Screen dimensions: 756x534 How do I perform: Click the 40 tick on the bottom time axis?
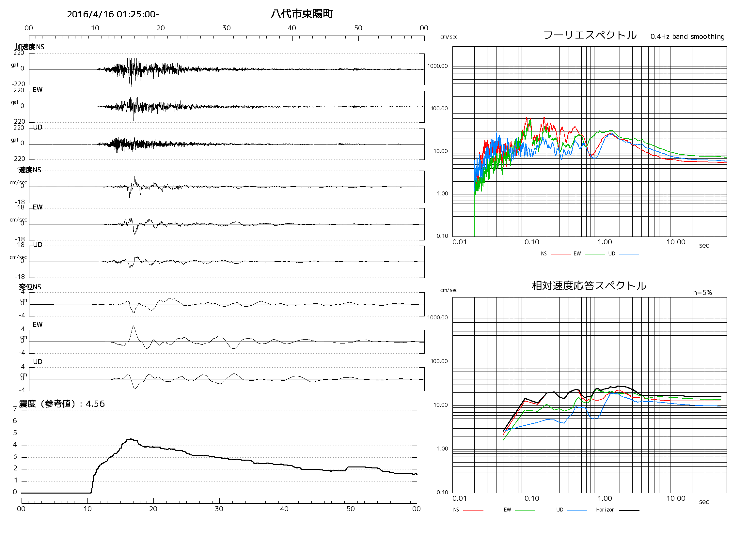pos(284,509)
